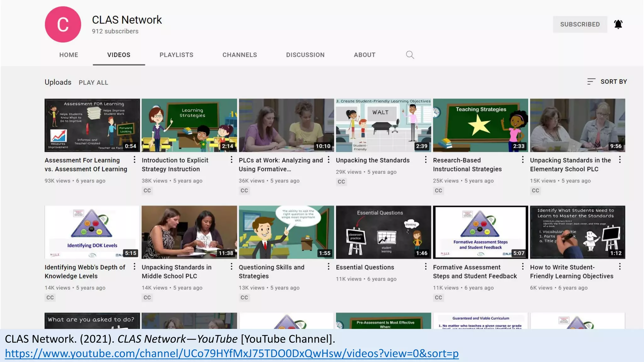This screenshot has height=362, width=644.
Task: Switch to the Home tab
Action: click(x=69, y=55)
